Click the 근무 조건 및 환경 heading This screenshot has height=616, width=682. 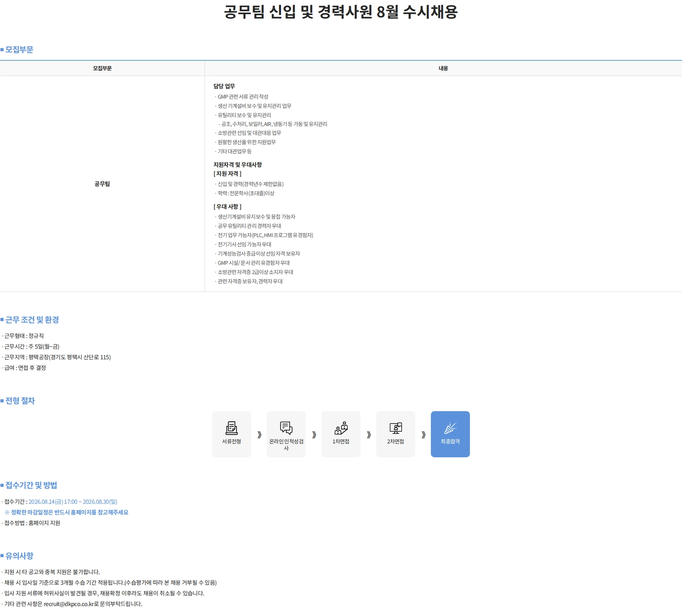point(32,320)
